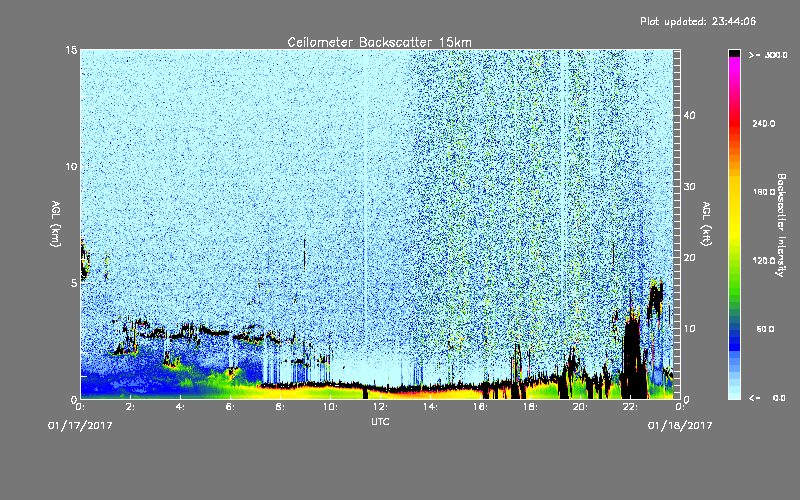Click the '4:' hour tick label
Screen dimensions: 800x500
click(181, 407)
